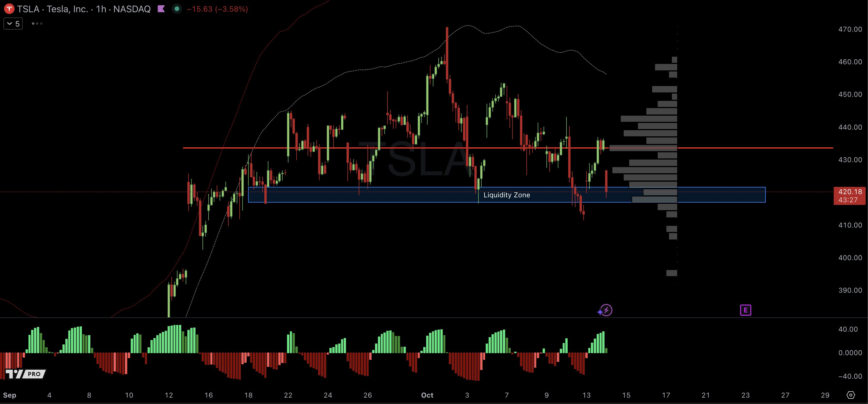The image size is (868, 404).
Task: Click the Sep label on time axis
Action: coord(9,395)
